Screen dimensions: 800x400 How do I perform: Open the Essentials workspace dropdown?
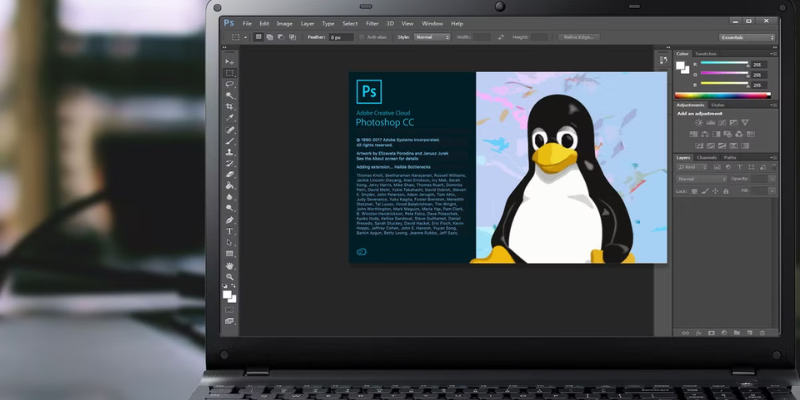pyautogui.click(x=747, y=37)
